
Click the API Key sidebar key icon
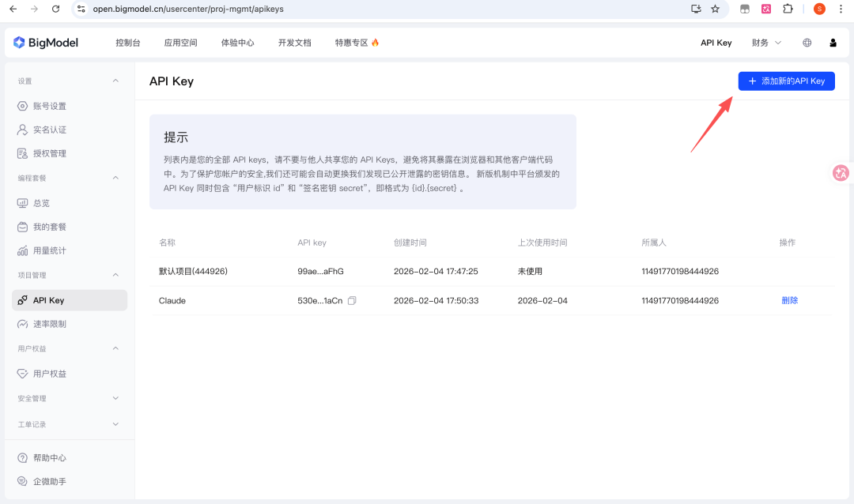(22, 300)
